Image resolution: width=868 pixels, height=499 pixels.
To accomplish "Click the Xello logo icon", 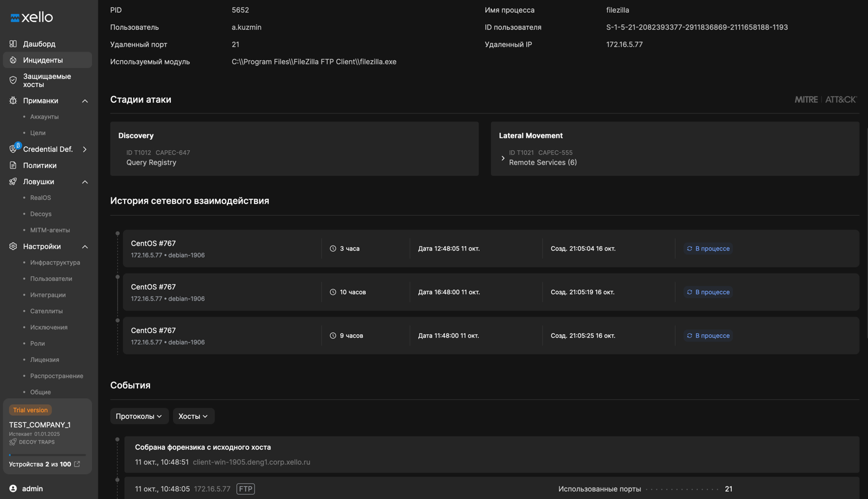I will 15,18.
